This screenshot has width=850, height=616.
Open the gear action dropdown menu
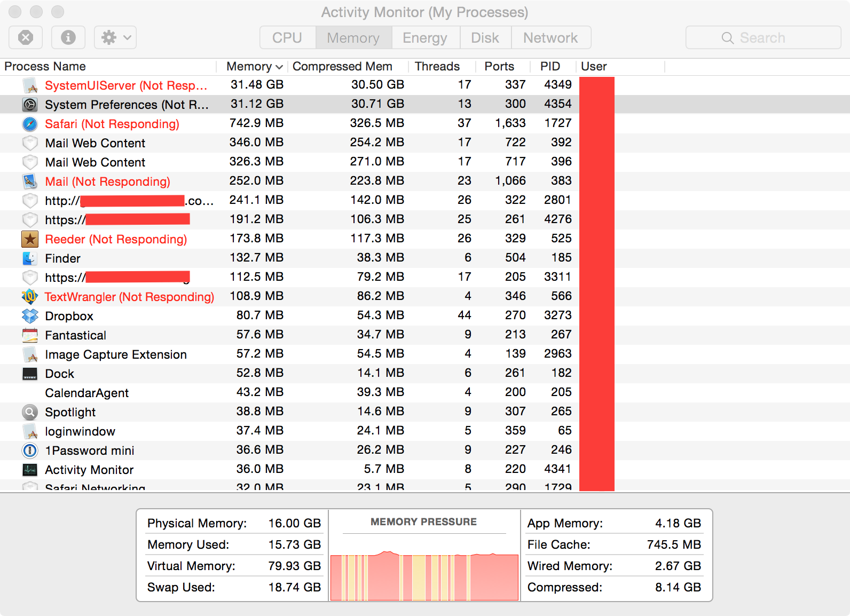click(115, 37)
